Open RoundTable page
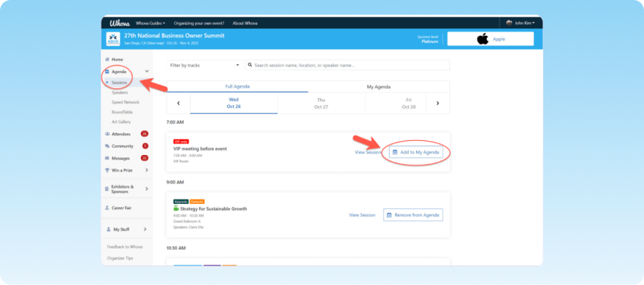 click(122, 112)
